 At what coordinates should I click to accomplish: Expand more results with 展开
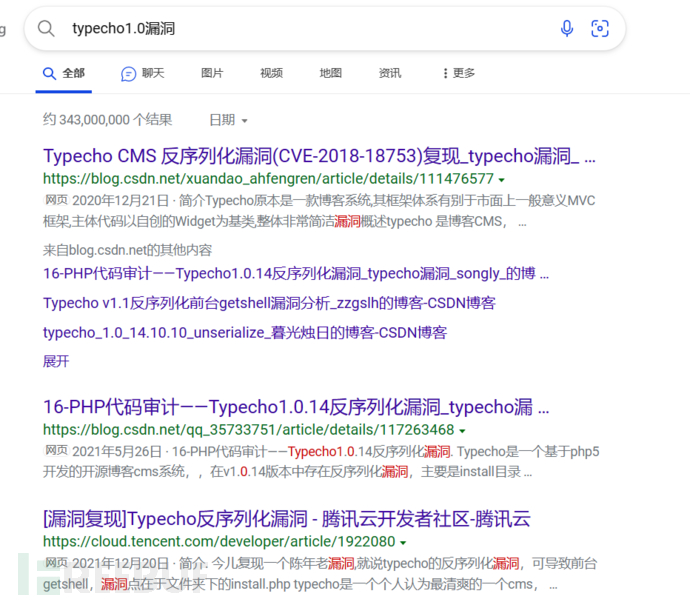[x=56, y=361]
